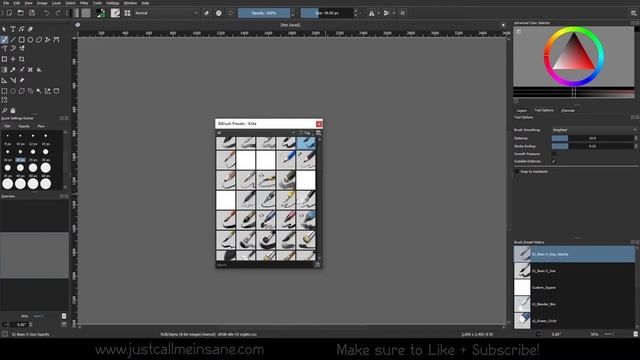Toggle eraser mode button in toolbar

(207, 13)
